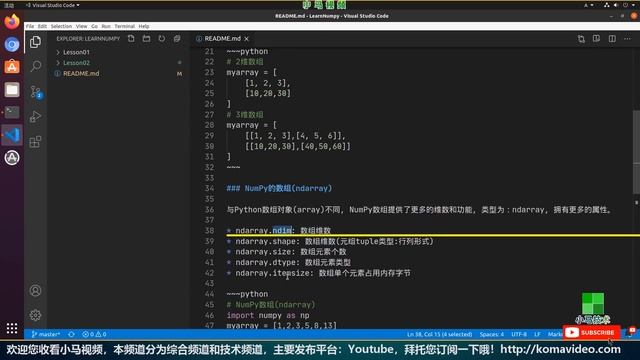Launch Firefox from the Ubuntu dock

(x=12, y=21)
